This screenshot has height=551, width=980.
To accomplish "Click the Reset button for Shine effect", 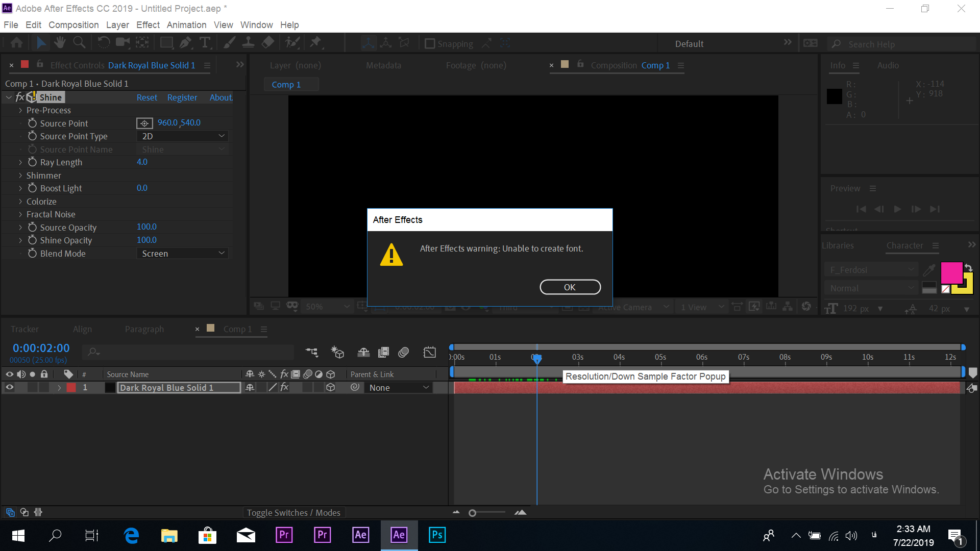I will click(x=146, y=97).
